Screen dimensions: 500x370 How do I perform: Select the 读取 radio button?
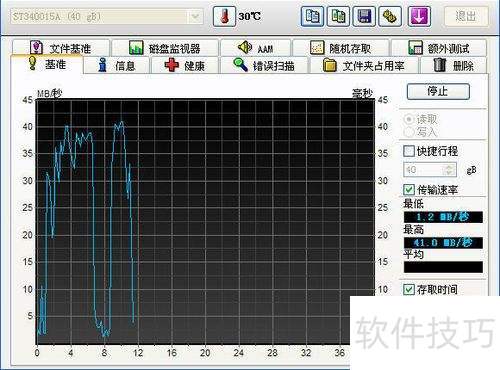pos(409,119)
